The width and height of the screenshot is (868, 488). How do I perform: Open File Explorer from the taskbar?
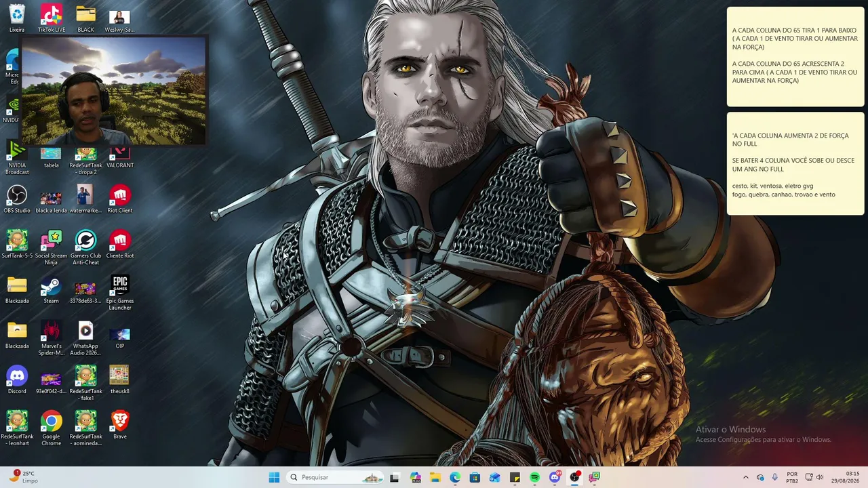435,477
